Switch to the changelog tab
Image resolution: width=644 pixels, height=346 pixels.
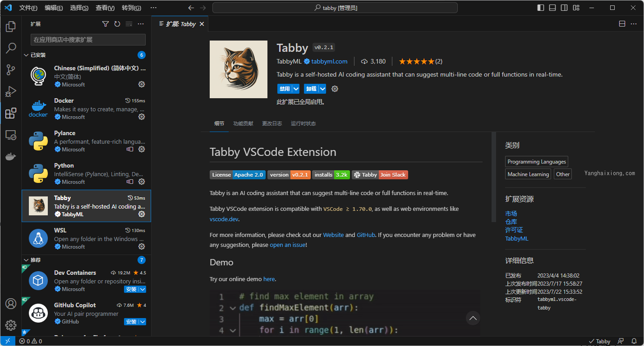click(x=272, y=123)
